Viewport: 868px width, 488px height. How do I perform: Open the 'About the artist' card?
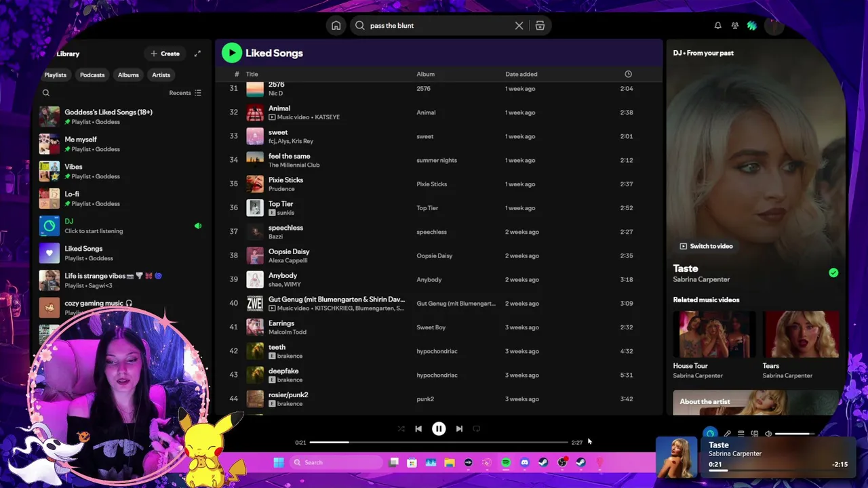[756, 403]
